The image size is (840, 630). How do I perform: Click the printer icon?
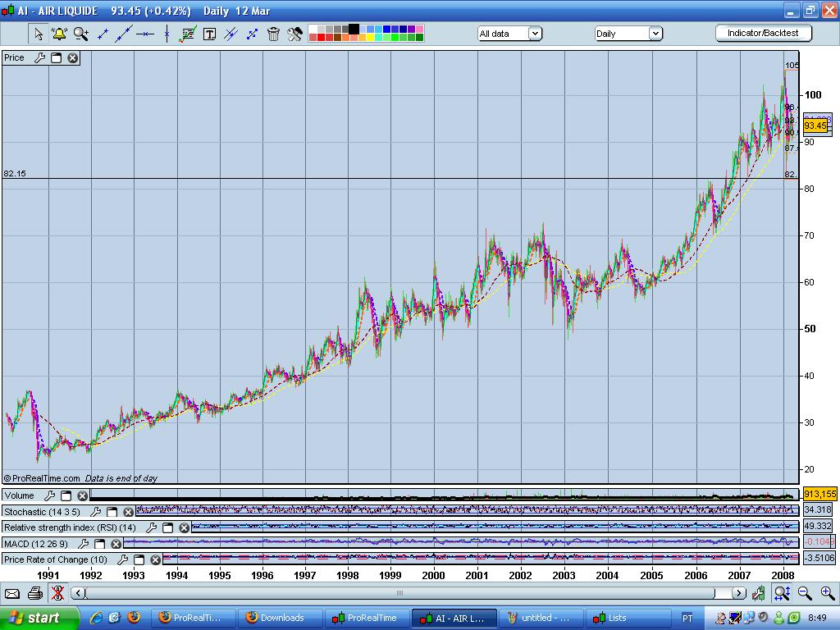(x=34, y=593)
